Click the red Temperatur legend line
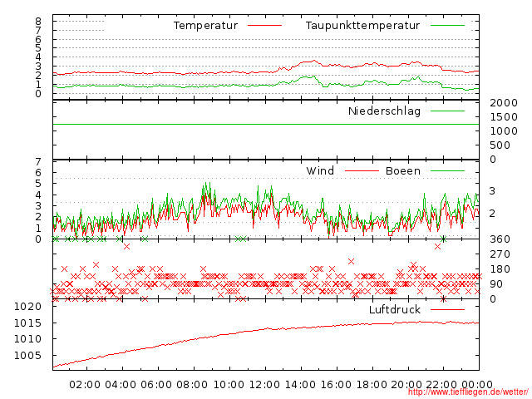The image size is (532, 399). [264, 26]
